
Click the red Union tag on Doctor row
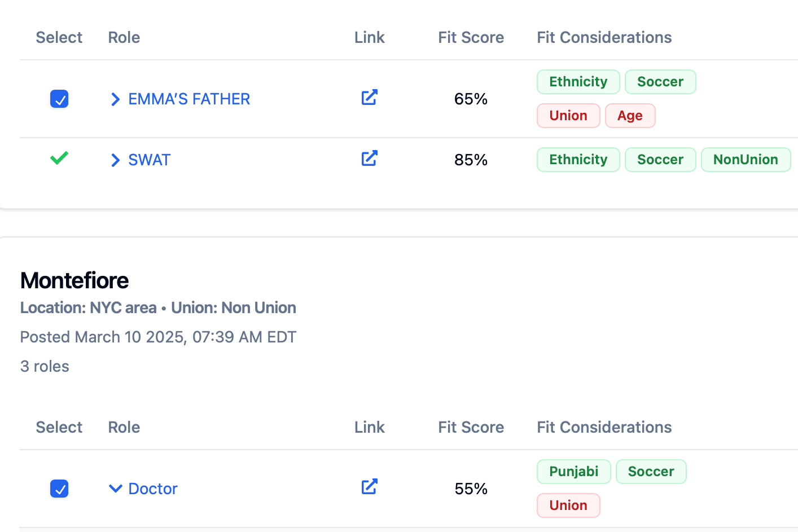(568, 505)
